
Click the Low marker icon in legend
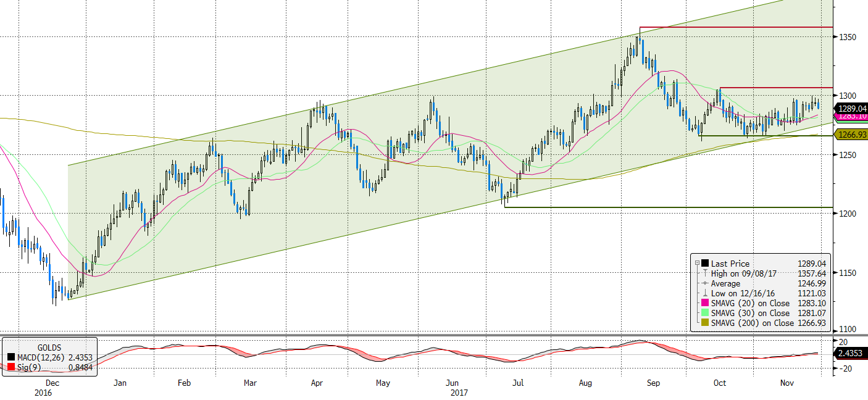click(705, 293)
